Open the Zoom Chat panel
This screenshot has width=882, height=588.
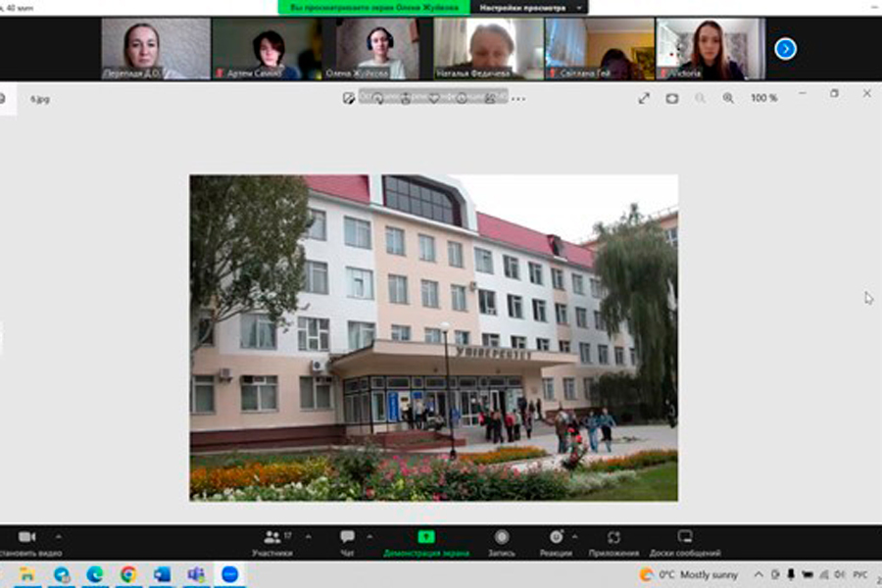(x=347, y=542)
